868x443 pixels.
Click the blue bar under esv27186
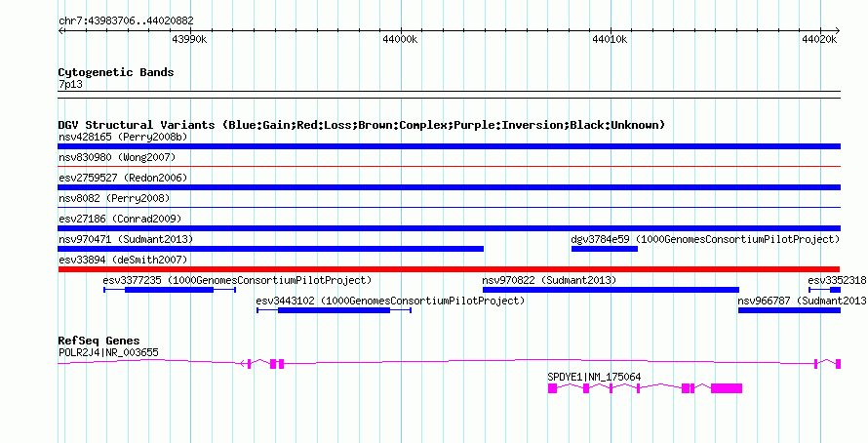(449, 228)
